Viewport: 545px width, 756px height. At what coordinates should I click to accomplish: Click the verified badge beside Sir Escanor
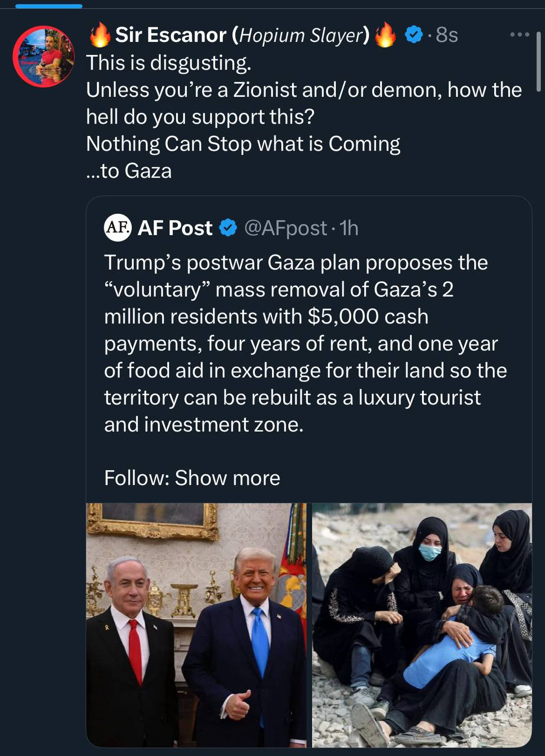413,36
